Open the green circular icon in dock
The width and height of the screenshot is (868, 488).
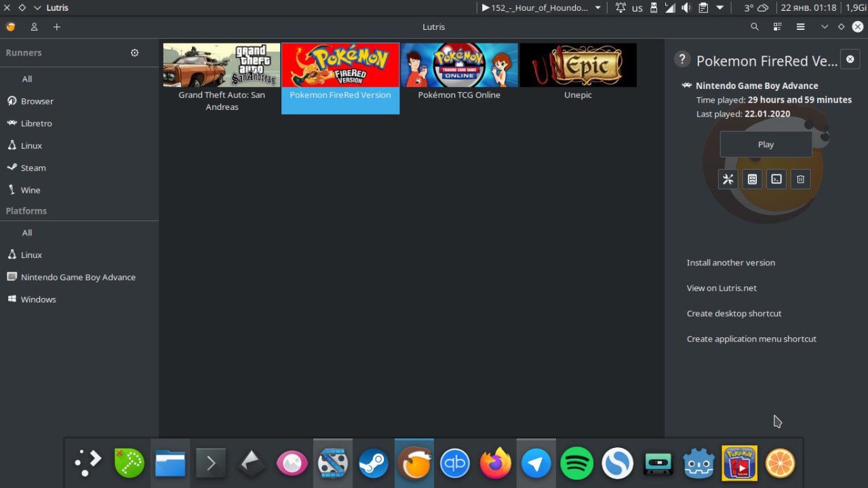pos(129,463)
